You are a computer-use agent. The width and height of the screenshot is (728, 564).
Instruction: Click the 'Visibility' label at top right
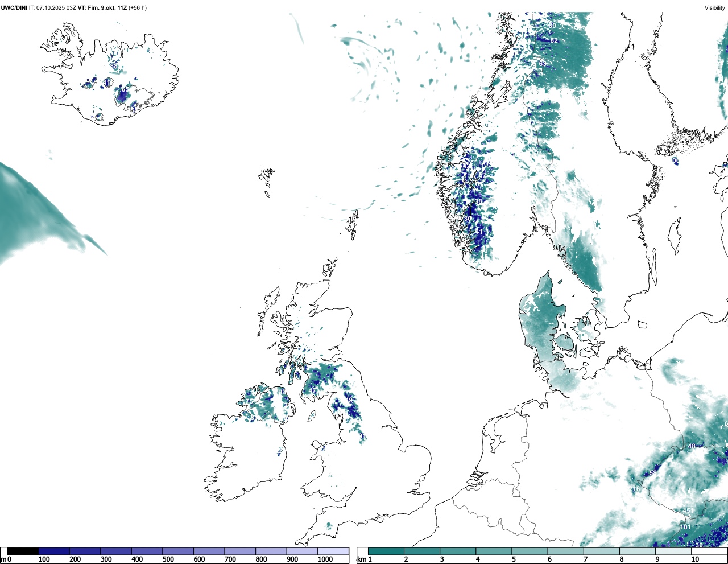pos(714,8)
